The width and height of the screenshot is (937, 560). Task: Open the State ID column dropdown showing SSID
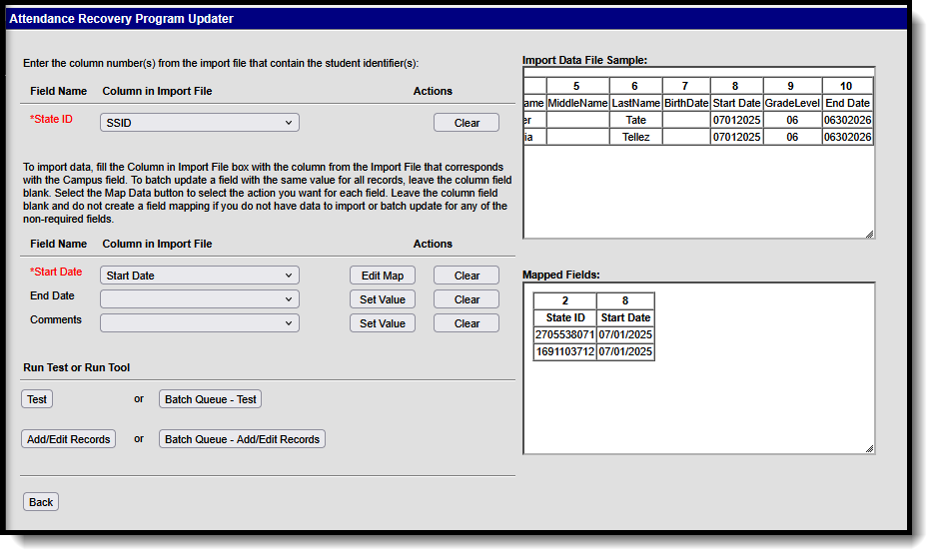click(x=200, y=123)
